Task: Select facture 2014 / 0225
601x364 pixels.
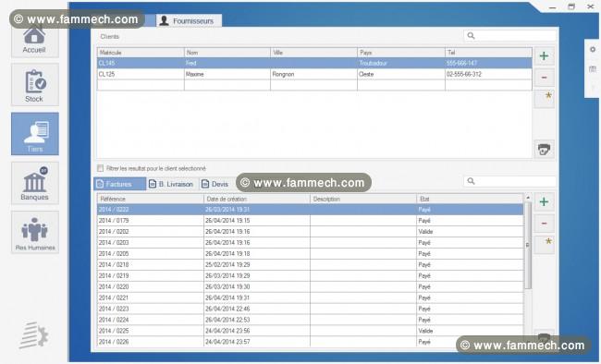Action: click(x=310, y=331)
